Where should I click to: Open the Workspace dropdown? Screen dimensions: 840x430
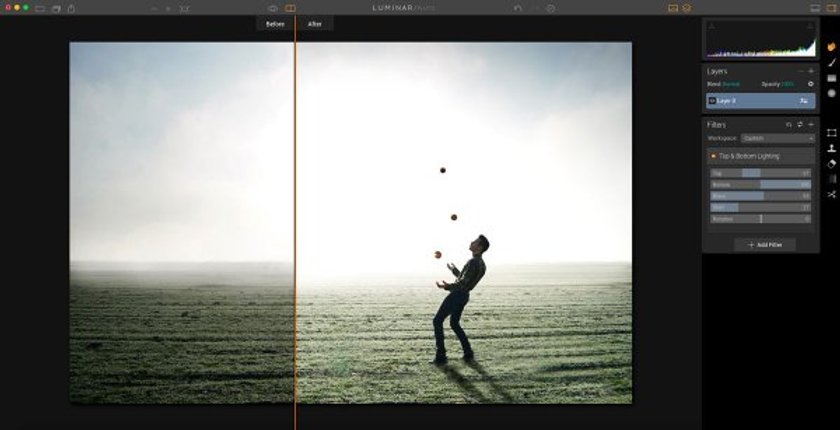click(x=778, y=139)
